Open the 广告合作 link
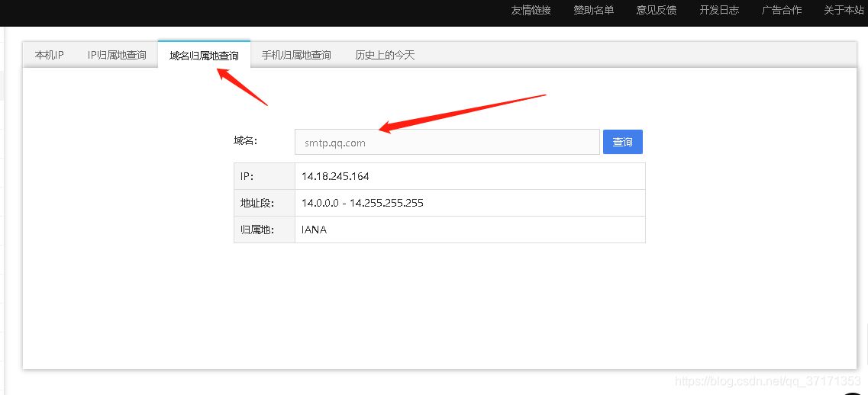Screen dimensions: 868x395 781,10
